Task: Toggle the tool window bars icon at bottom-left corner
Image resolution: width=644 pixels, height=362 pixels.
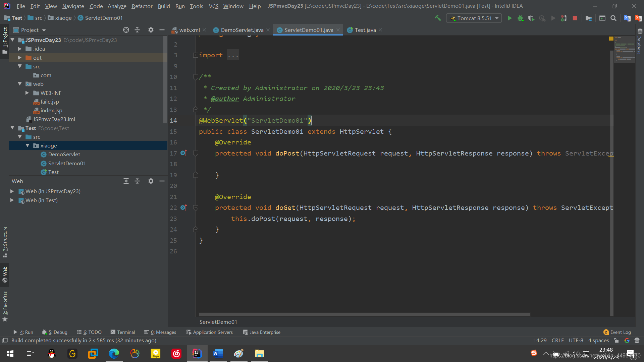Action: point(5,341)
